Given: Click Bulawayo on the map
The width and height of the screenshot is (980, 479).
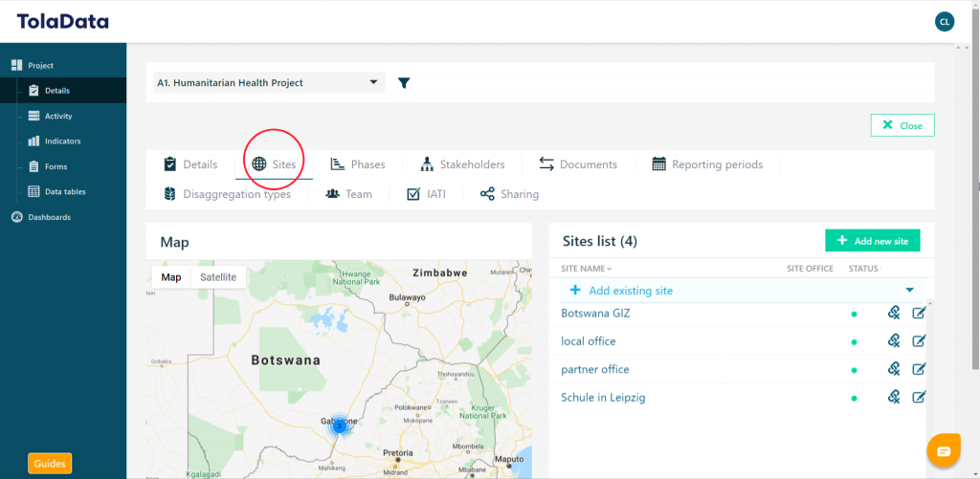Looking at the screenshot, I should 407,298.
